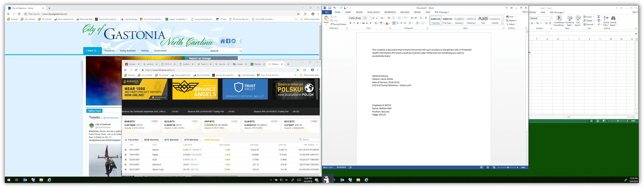Click the Binance market search field
Viewport: 644px width, 188px height.
(x=309, y=140)
